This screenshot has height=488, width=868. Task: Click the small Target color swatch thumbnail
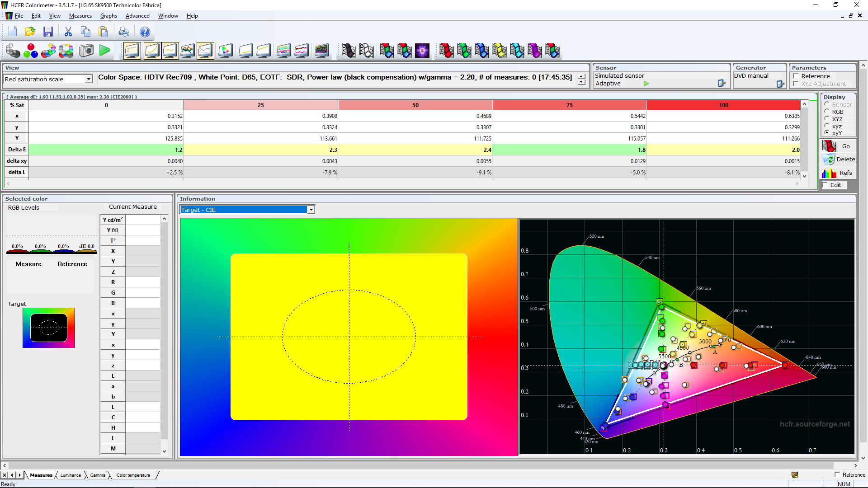coord(49,328)
